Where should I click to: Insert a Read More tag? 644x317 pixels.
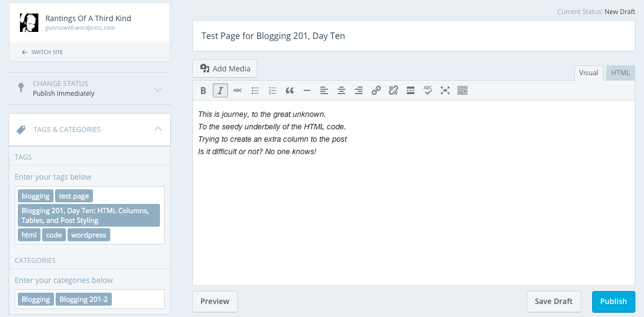click(411, 91)
